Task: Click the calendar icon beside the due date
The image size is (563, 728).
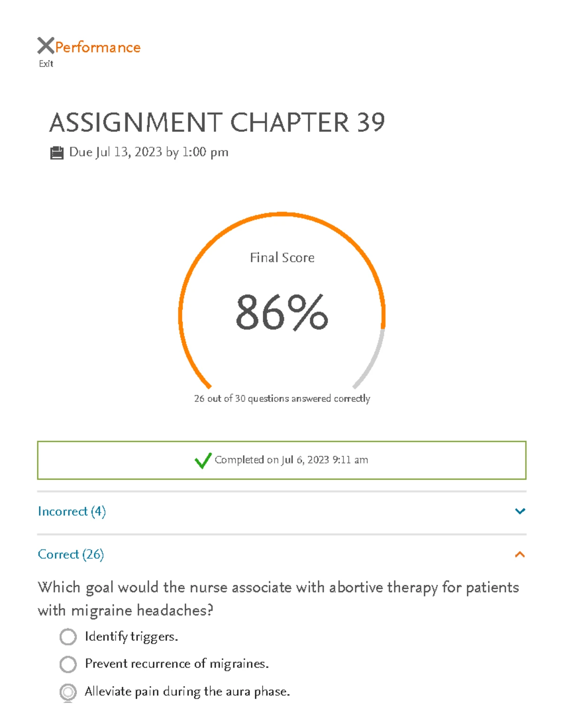Action: (x=57, y=151)
